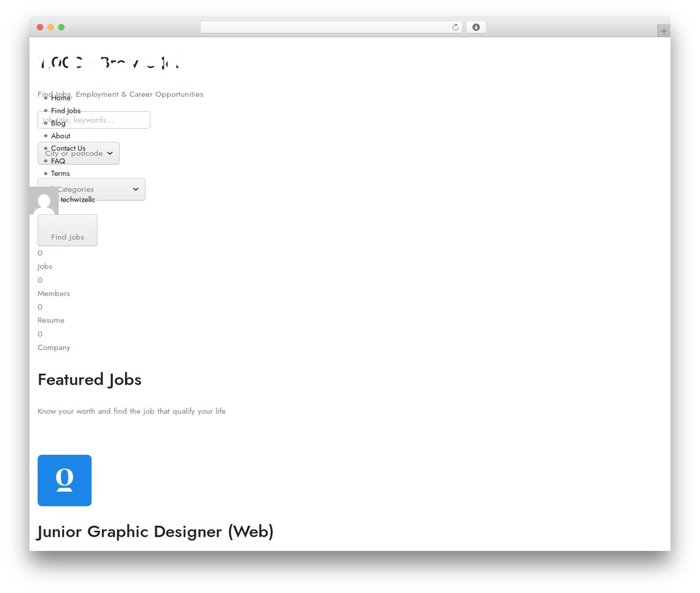700x593 pixels.
Task: Add a new browser tab
Action: click(x=663, y=31)
